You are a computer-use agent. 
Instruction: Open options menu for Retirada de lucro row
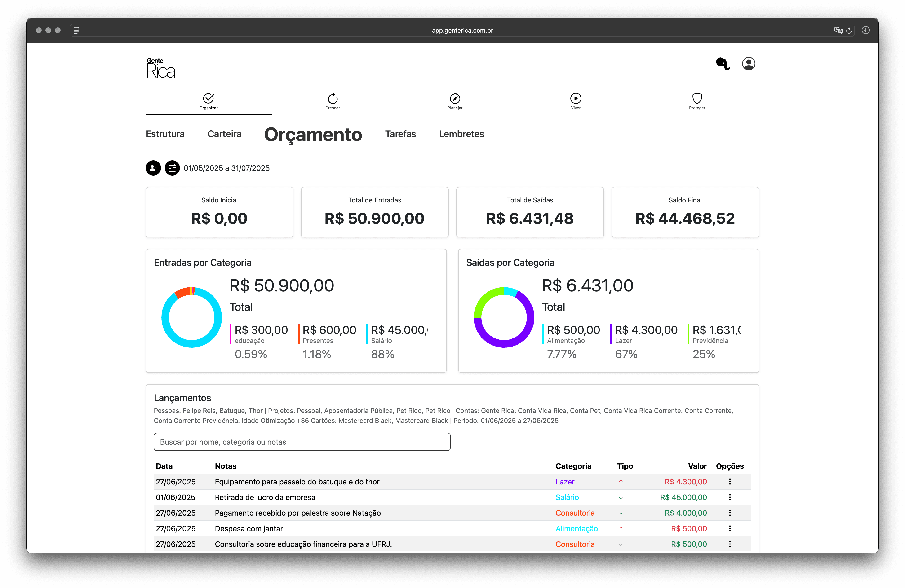(730, 497)
